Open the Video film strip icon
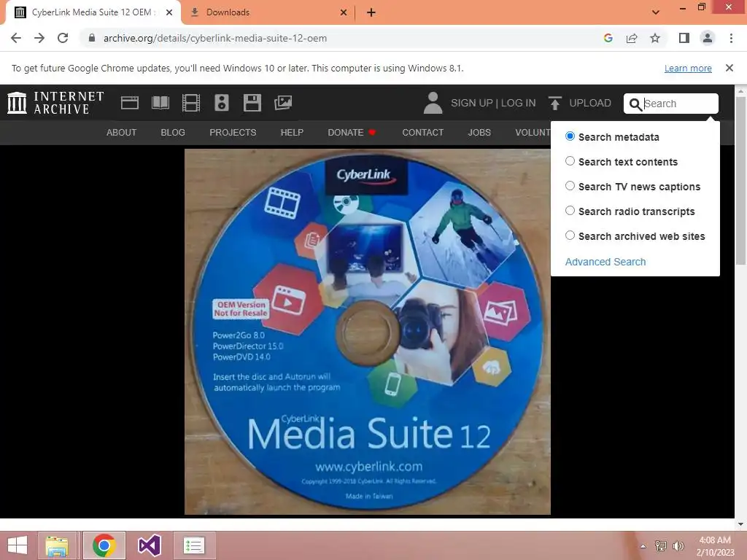The width and height of the screenshot is (747, 560). click(191, 103)
